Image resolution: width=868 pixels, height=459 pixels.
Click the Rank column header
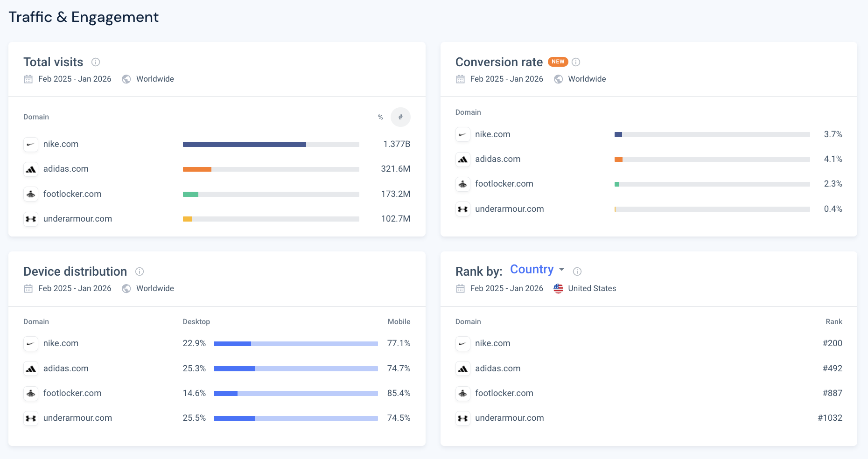pos(834,322)
